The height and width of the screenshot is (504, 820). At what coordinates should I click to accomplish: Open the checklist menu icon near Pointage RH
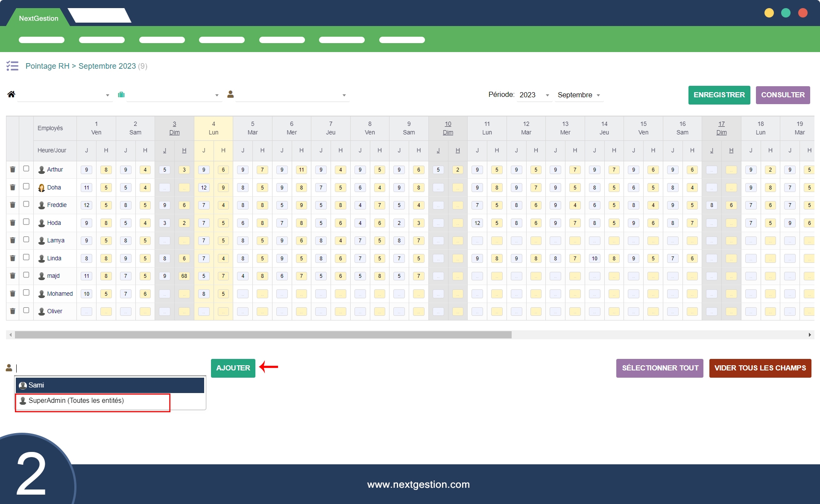tap(12, 66)
